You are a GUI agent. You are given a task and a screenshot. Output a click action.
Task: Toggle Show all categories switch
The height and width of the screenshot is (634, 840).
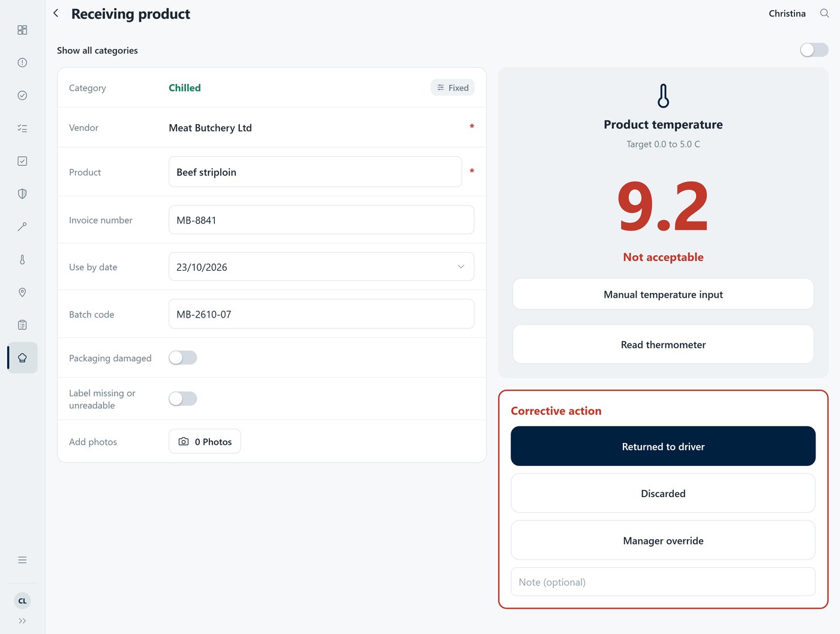click(x=814, y=50)
